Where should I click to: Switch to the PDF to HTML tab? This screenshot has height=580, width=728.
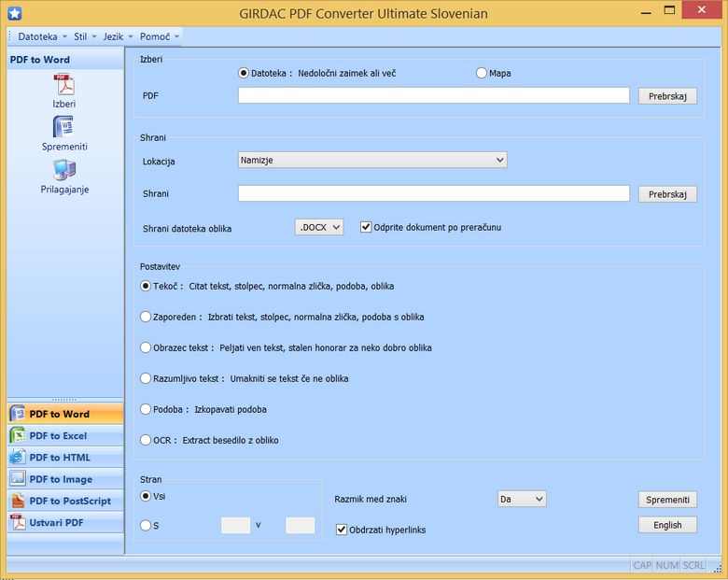(65, 458)
